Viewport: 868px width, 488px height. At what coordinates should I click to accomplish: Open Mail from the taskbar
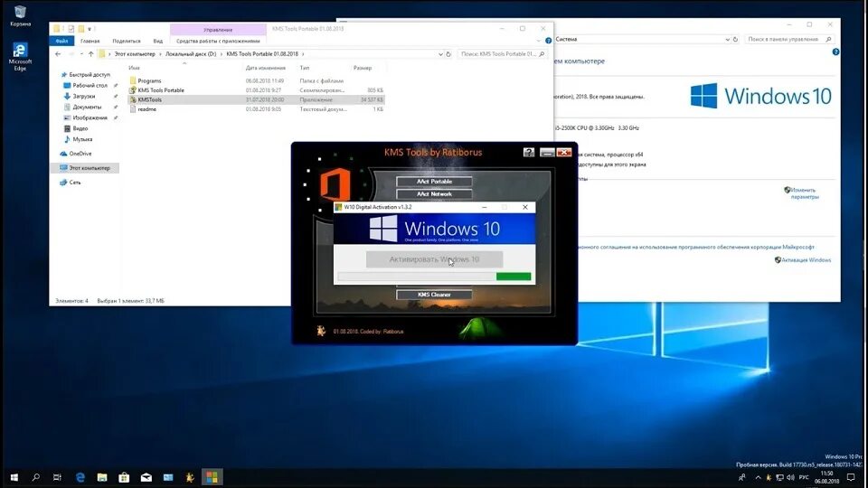146,477
